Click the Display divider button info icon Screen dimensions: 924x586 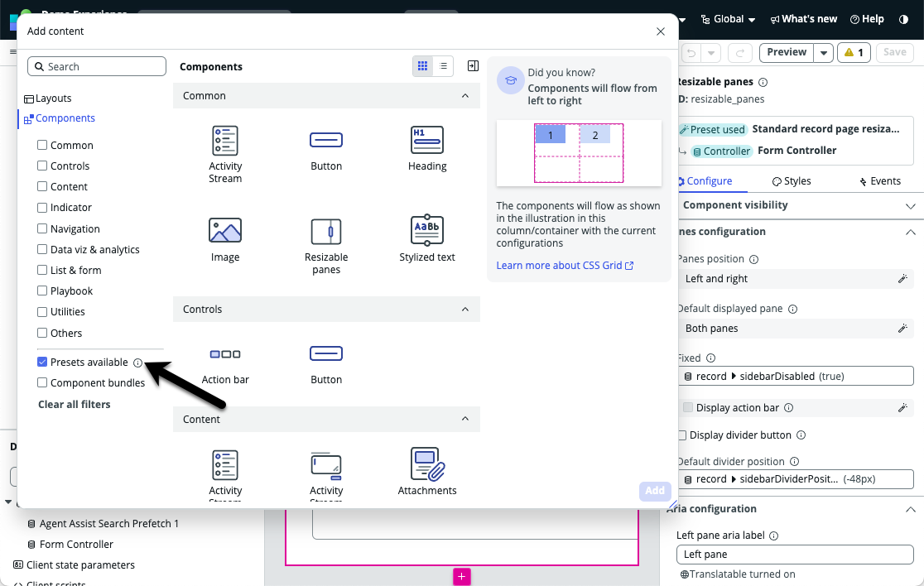pyautogui.click(x=801, y=435)
